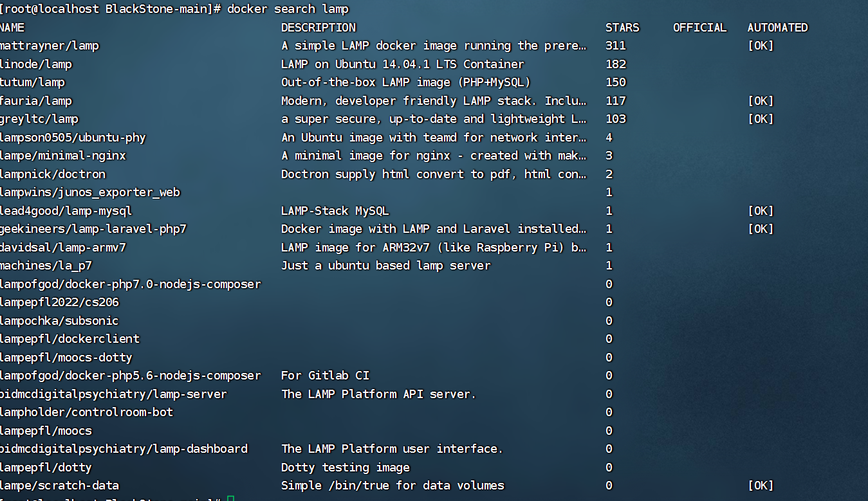
Task: Click the [OK] flag for lead4good/lamp-mysql
Action: coord(761,211)
